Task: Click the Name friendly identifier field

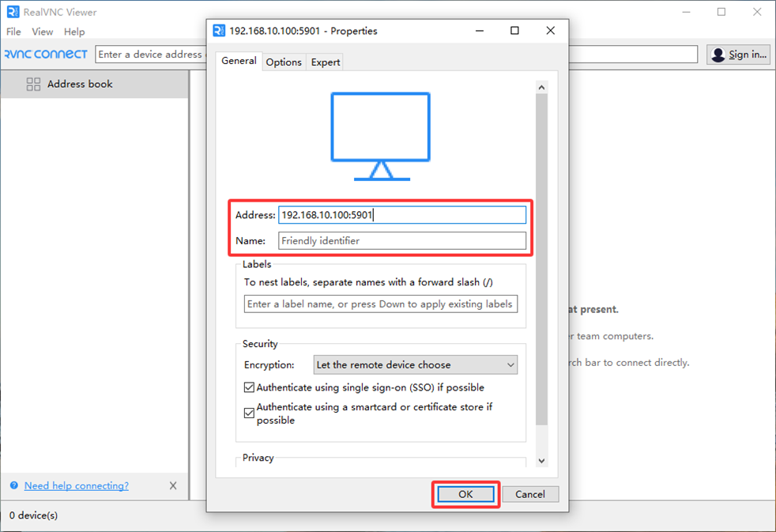Action: 401,240
